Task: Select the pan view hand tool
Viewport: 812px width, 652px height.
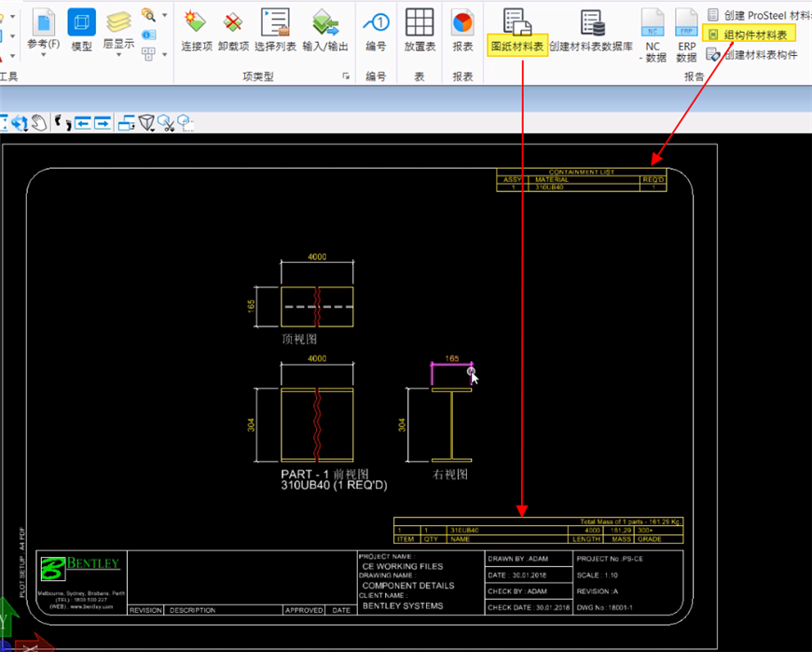Action: coord(37,122)
